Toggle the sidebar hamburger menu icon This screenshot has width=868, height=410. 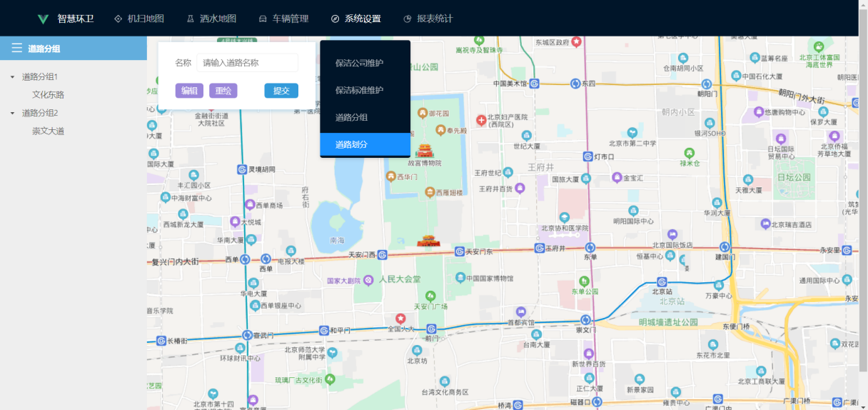tap(16, 48)
